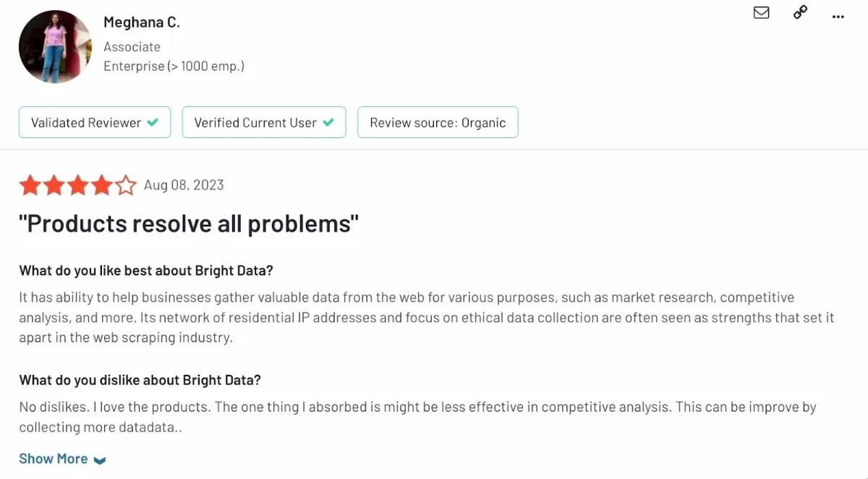This screenshot has height=479, width=868.
Task: Click the Verified Current User checkmark
Action: pos(328,122)
